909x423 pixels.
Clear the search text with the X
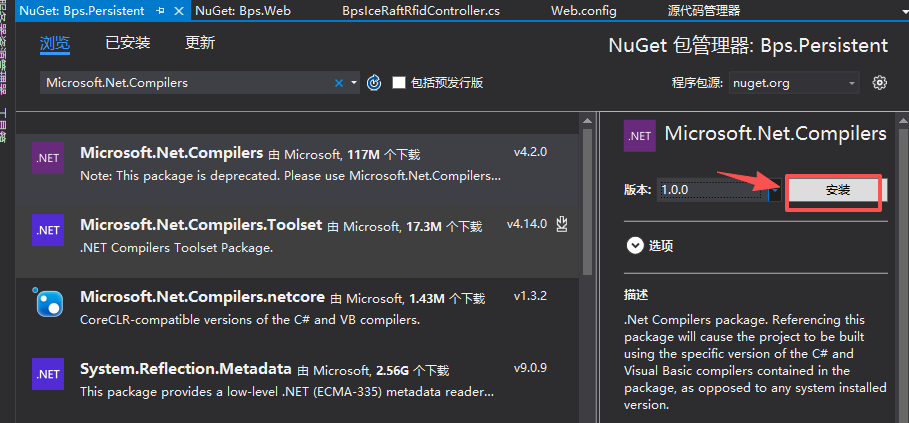click(x=339, y=83)
